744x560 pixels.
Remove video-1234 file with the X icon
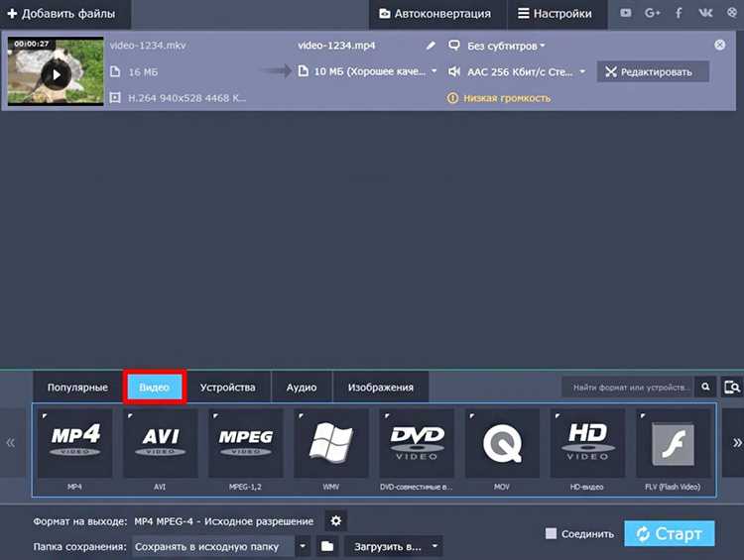(x=720, y=45)
